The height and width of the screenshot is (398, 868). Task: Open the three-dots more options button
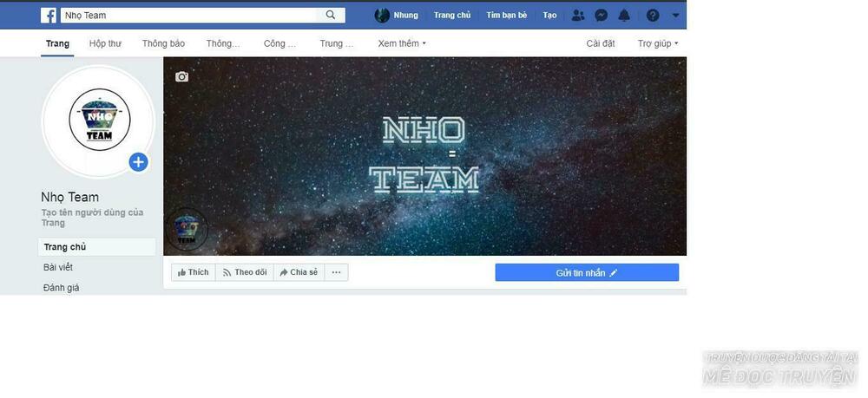click(x=336, y=272)
